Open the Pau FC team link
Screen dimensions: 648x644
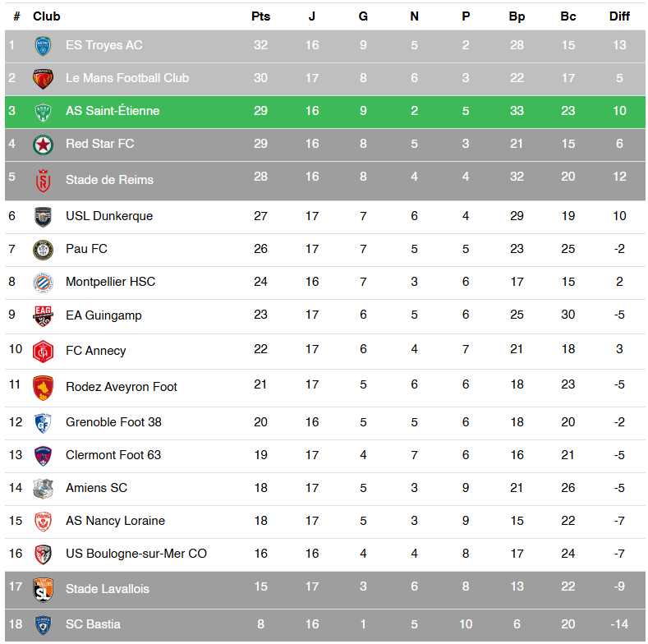tap(86, 249)
